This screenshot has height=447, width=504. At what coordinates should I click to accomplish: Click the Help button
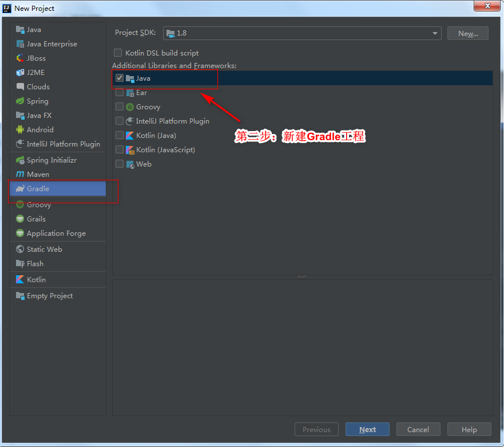[x=469, y=430]
